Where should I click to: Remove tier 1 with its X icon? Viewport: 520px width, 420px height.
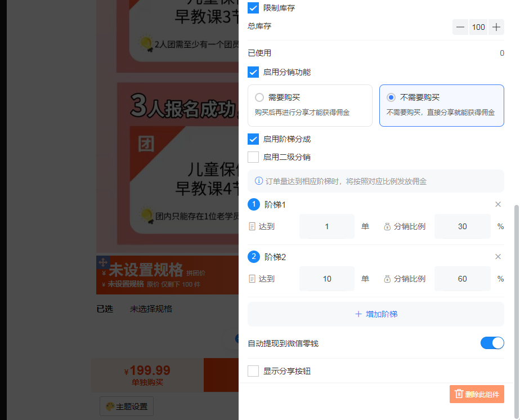pos(497,204)
